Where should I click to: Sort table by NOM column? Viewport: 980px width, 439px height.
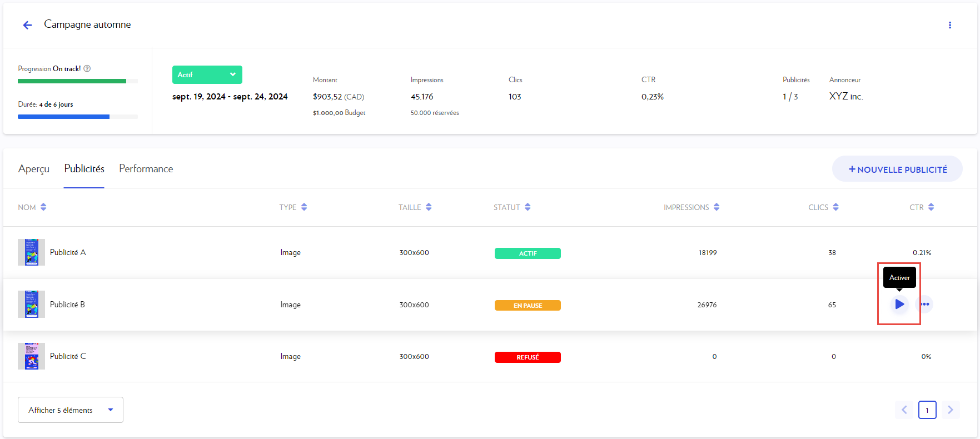tap(43, 207)
